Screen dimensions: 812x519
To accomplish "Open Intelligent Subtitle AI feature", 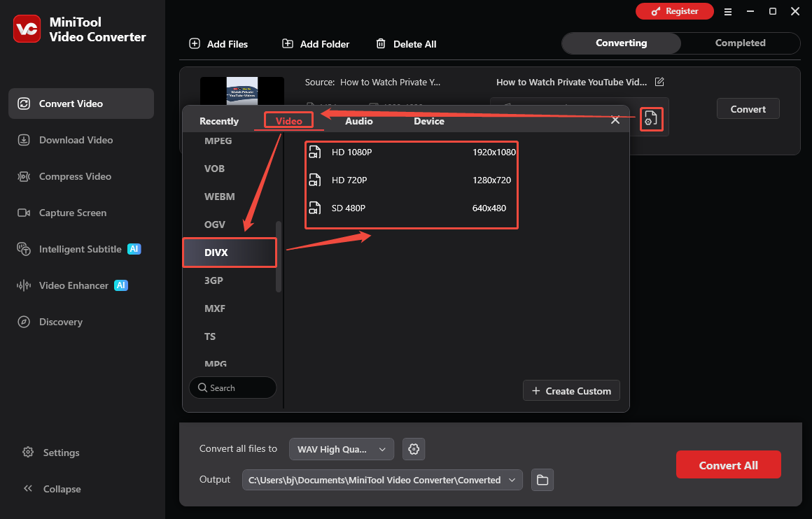I will 80,249.
